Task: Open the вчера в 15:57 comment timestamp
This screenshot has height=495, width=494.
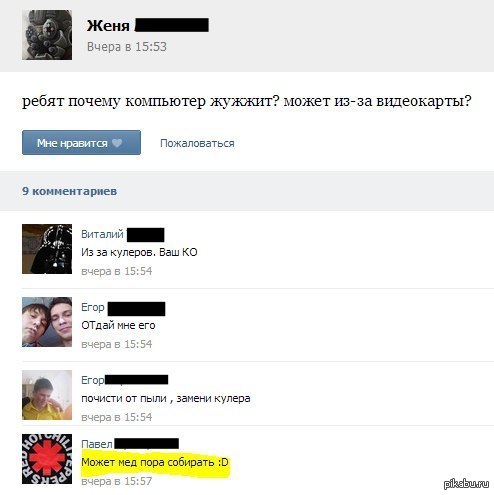Action: (x=117, y=481)
